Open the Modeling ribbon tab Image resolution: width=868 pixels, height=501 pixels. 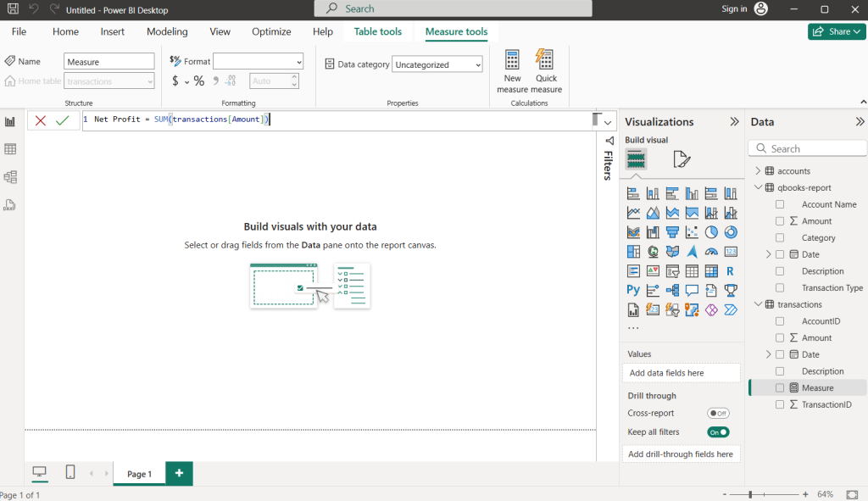coord(167,31)
